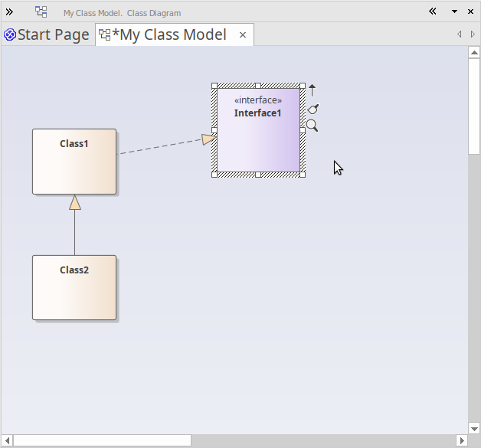The height and width of the screenshot is (448, 481).
Task: Close the My Class Model tab
Action: (x=243, y=35)
